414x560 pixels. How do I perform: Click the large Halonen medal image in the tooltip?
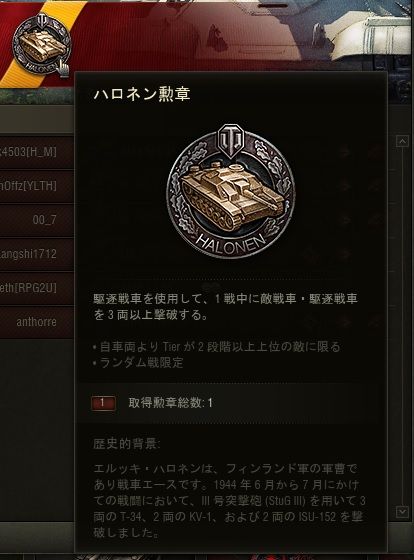230,191
